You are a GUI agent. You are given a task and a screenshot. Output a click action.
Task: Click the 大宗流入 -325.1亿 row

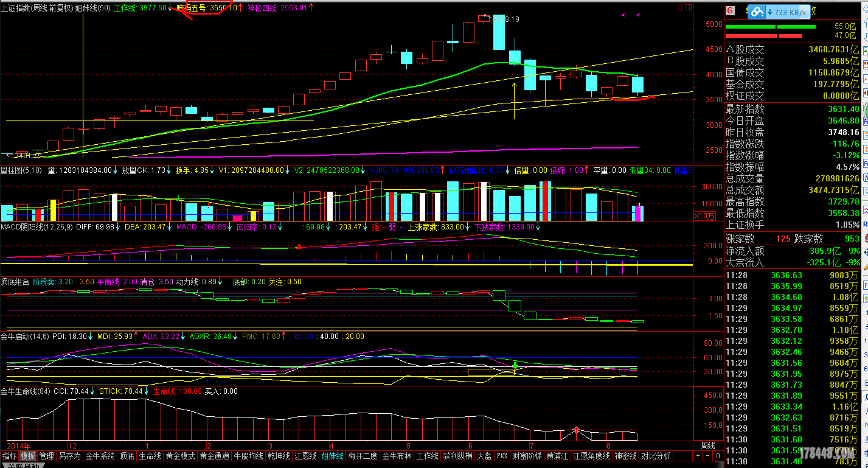coord(793,262)
